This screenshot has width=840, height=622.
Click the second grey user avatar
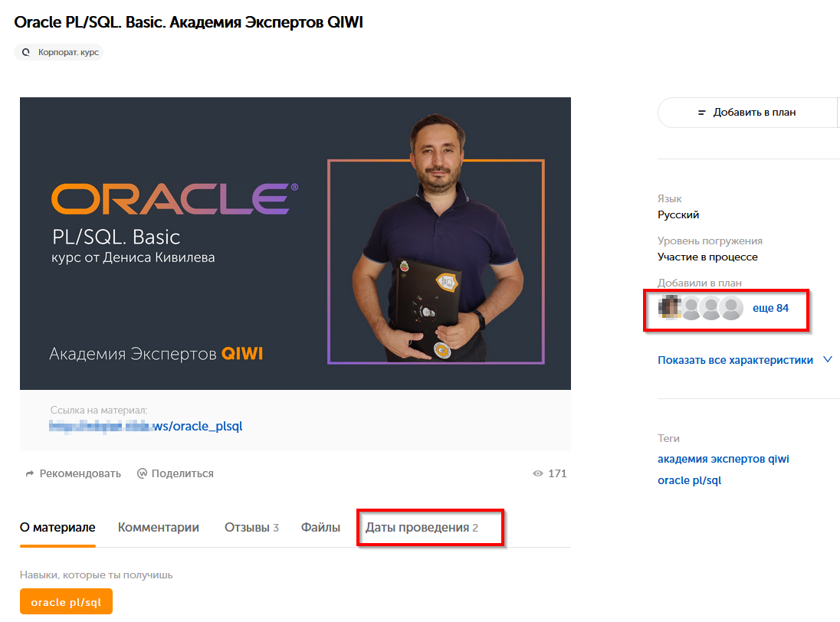[x=692, y=308]
